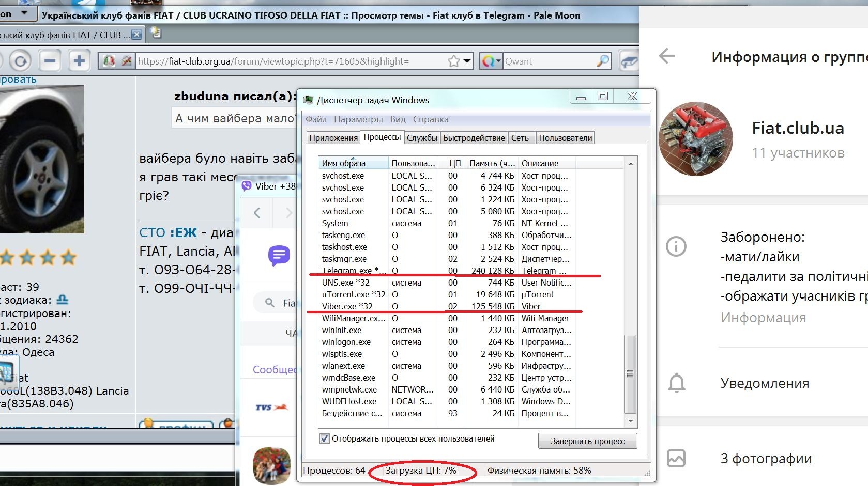Switch to the Быстродействие tab
Image resolution: width=868 pixels, height=486 pixels.
(474, 138)
